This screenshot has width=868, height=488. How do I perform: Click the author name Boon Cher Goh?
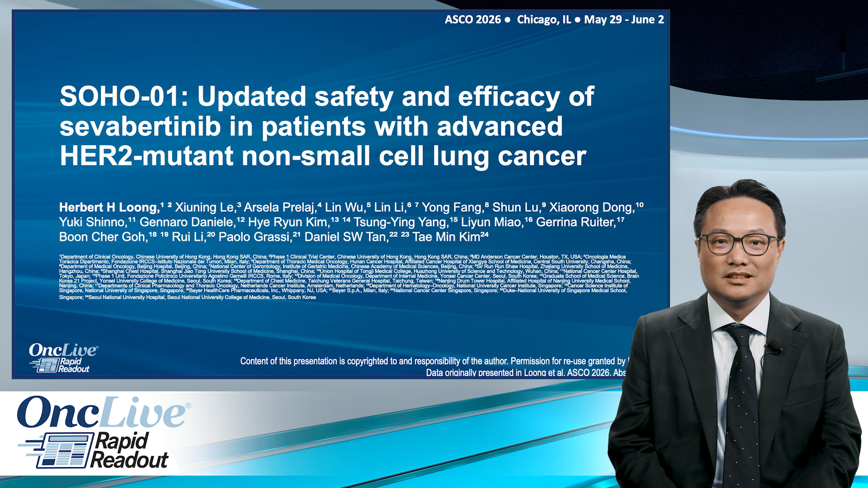(x=103, y=237)
